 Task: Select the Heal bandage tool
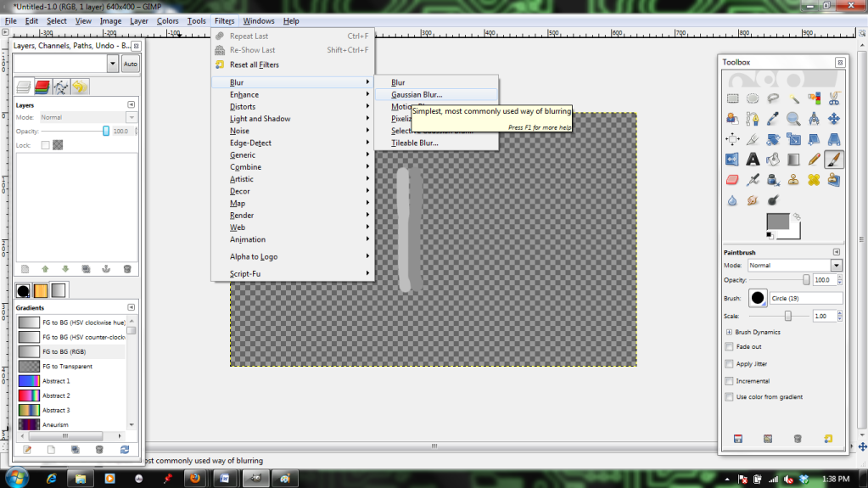(x=814, y=180)
